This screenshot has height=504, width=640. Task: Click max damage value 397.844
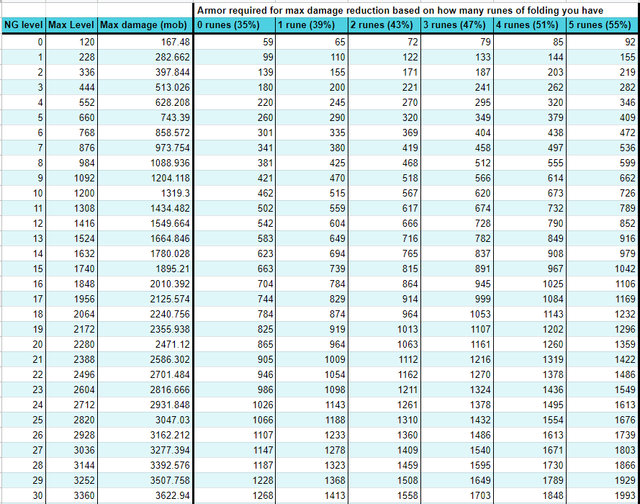coord(145,72)
